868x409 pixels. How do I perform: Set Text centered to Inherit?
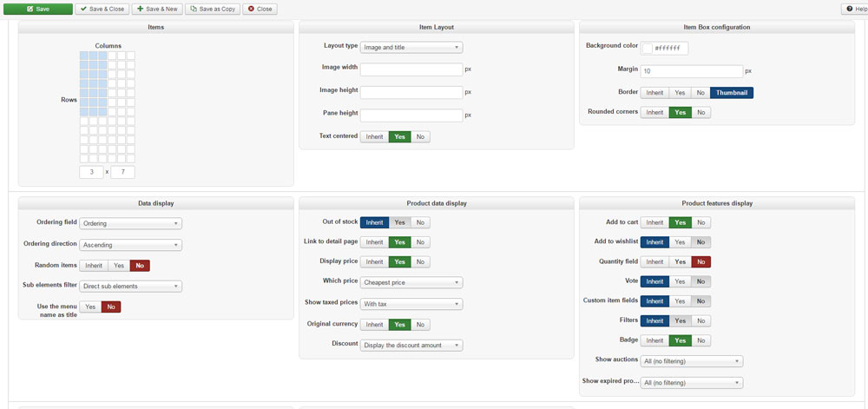[374, 136]
